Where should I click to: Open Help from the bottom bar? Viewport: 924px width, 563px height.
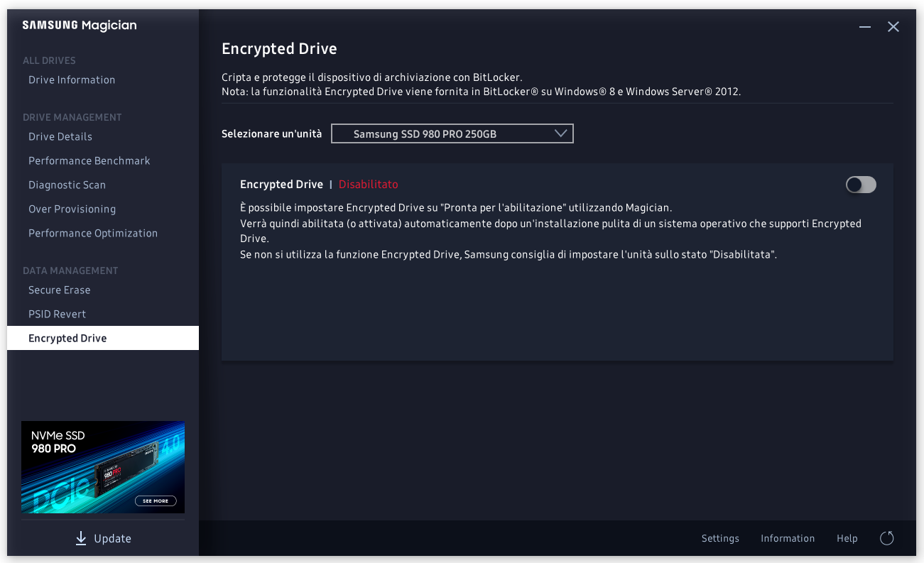point(847,538)
